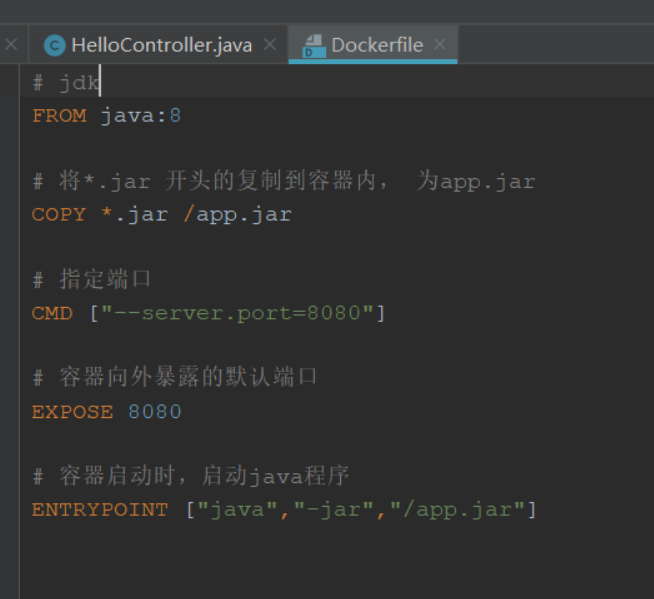Click the FROM keyword
Viewport: 654px width, 599px height.
tap(59, 116)
